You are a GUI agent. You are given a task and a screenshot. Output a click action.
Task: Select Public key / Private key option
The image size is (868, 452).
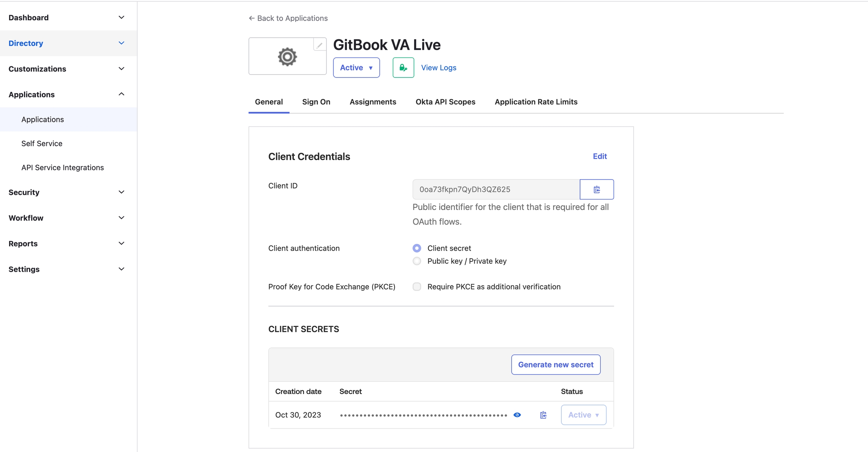[417, 261]
